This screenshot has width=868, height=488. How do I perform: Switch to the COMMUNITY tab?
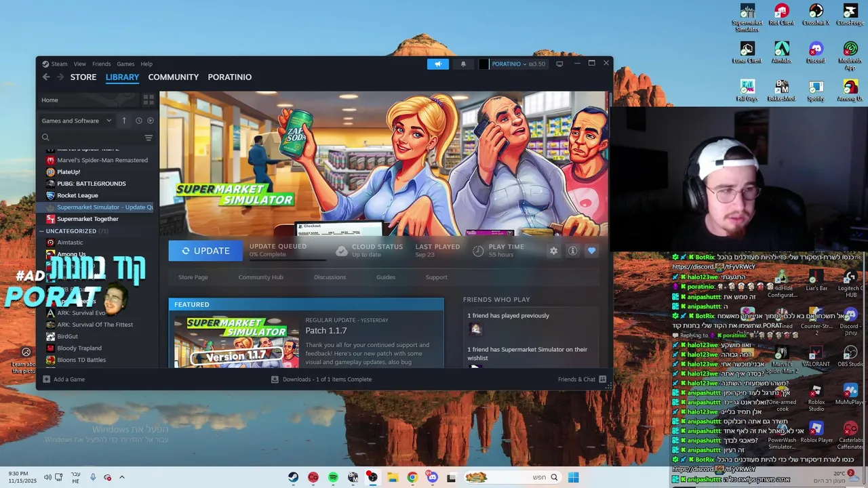[174, 77]
